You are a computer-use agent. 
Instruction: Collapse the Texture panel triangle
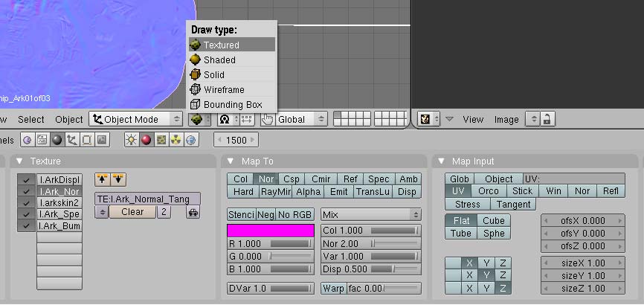coord(19,161)
